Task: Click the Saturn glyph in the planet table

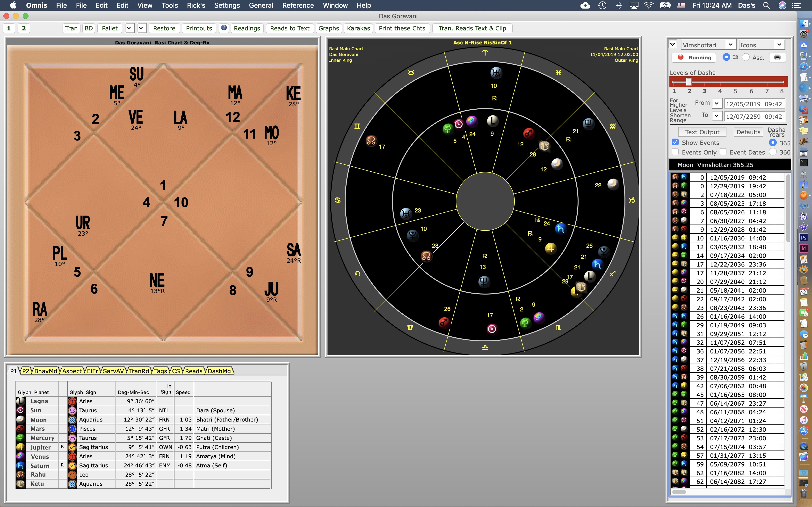Action: (x=21, y=465)
